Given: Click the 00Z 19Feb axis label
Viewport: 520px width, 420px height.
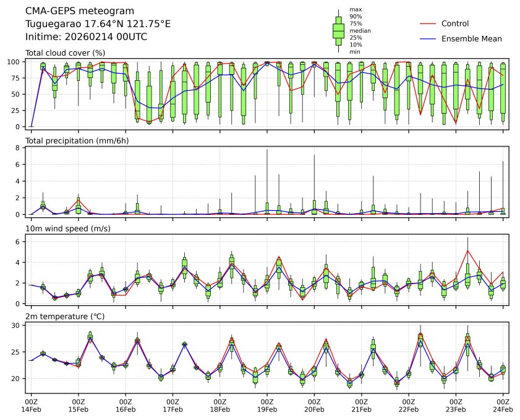Looking at the screenshot, I should (x=267, y=405).
